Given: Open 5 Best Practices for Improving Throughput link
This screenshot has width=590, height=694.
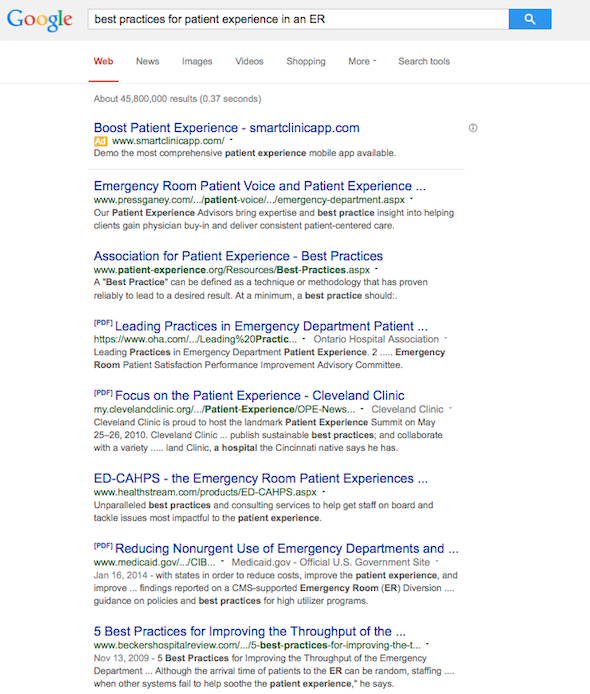Looking at the screenshot, I should (x=250, y=631).
